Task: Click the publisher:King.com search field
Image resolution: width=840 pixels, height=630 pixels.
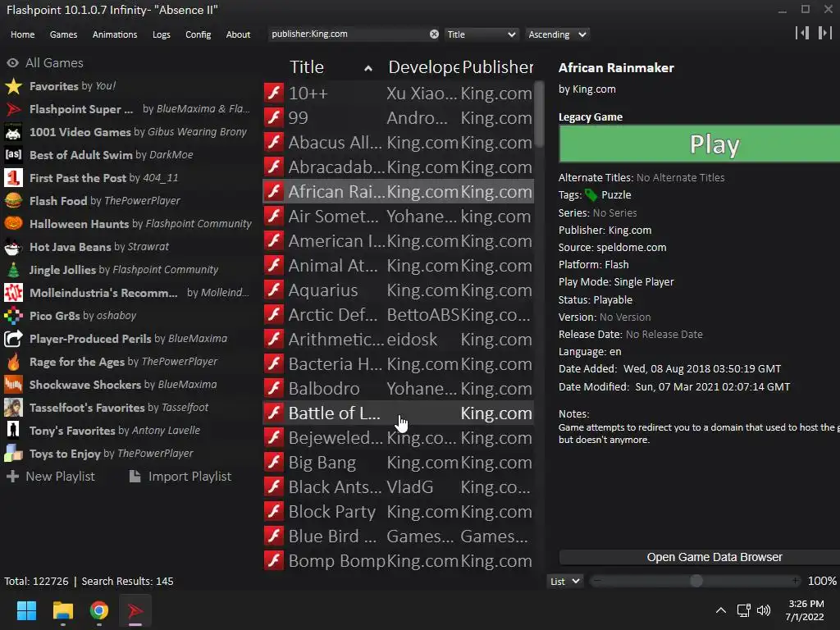Action: [348, 34]
